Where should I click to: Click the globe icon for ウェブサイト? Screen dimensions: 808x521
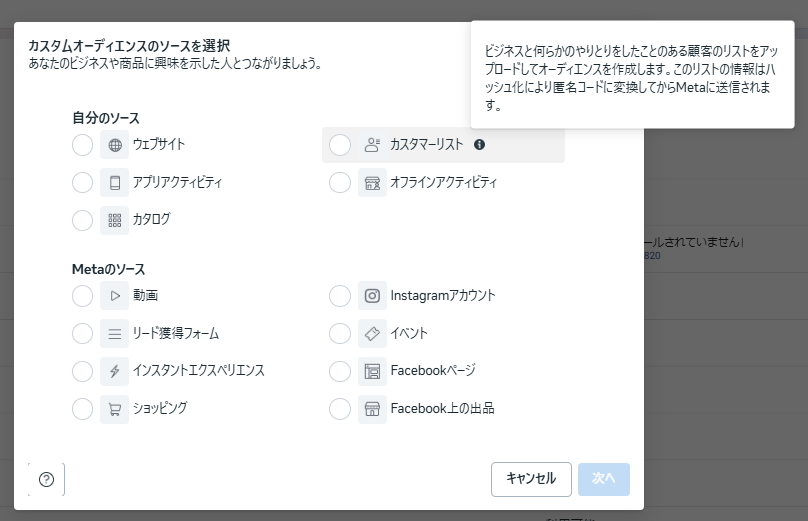(x=115, y=145)
